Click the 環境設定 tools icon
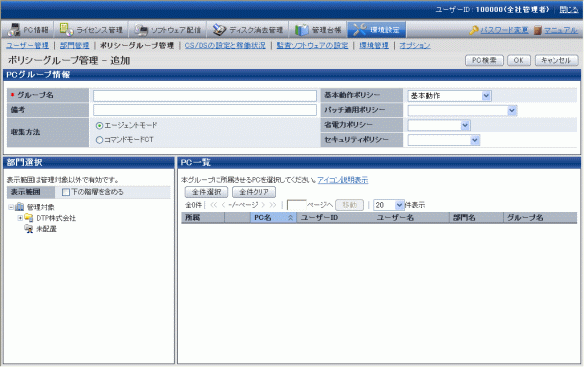This screenshot has width=584, height=367. 359,30
